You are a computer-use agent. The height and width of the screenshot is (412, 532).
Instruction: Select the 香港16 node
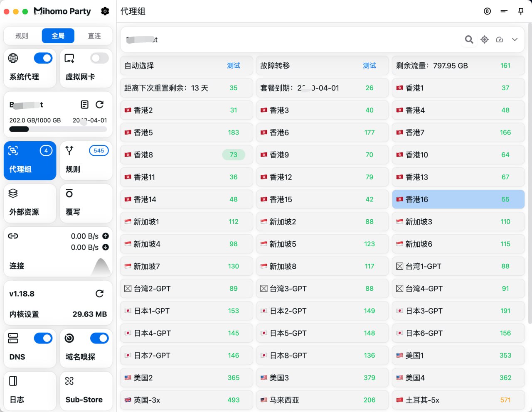(458, 199)
